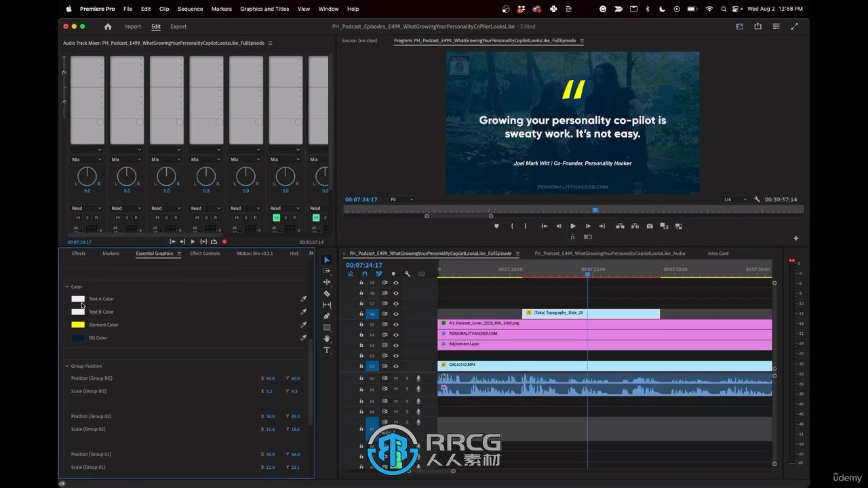Screen dimensions: 868x488
Task: Play the Program Monitor
Action: tap(573, 226)
